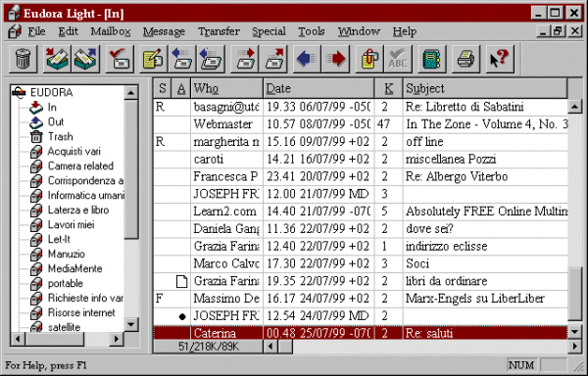The width and height of the screenshot is (588, 376).
Task: Click the message list scroll-up arrow
Action: click(574, 107)
